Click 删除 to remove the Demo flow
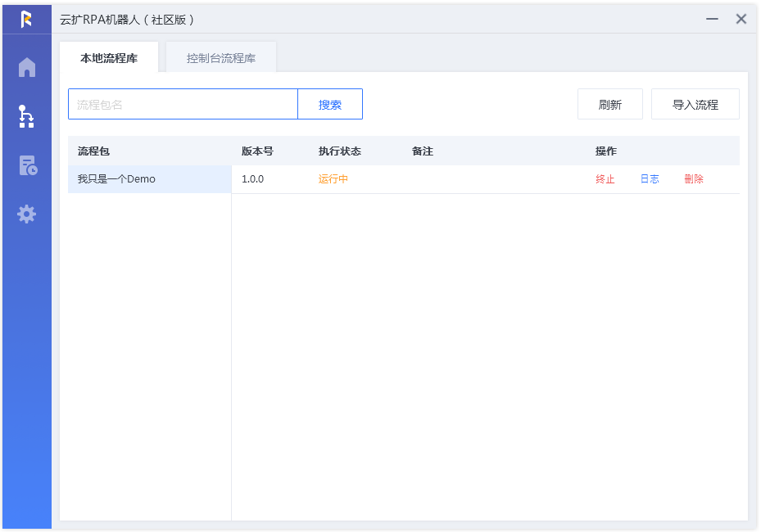Screen dimensions: 761x532 click(x=694, y=179)
